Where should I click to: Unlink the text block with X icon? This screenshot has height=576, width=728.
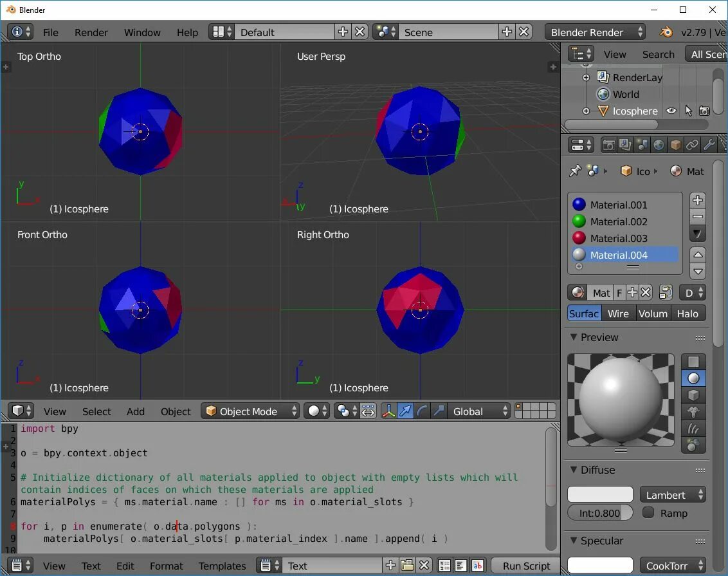(424, 565)
